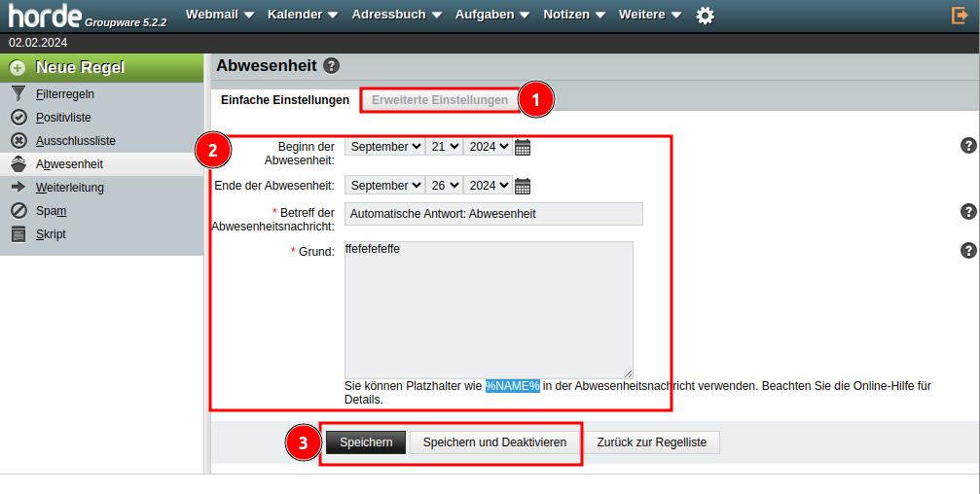Click help icon beside the Betreff field
Viewport: 980px width, 494px height.
(x=968, y=212)
